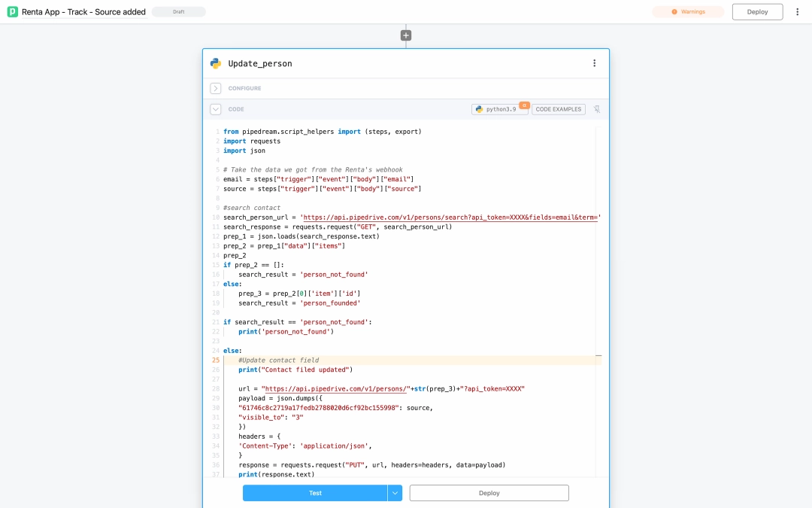
Task: Click the warning icon inside the Warnings badge
Action: coord(674,11)
